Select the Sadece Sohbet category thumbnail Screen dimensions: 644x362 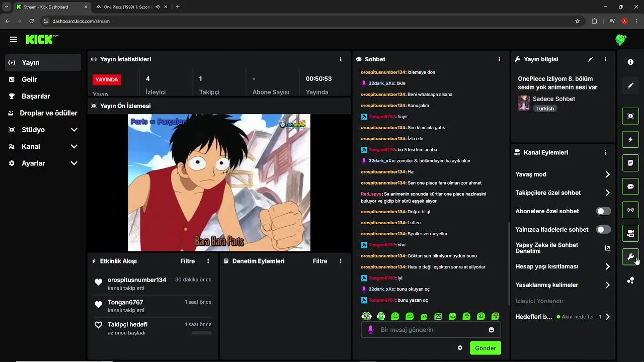click(x=524, y=103)
